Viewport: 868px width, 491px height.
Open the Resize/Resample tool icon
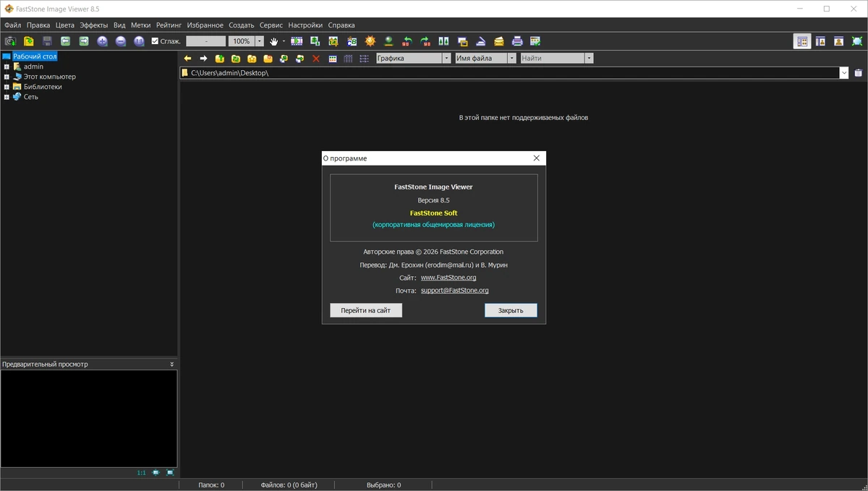315,41
